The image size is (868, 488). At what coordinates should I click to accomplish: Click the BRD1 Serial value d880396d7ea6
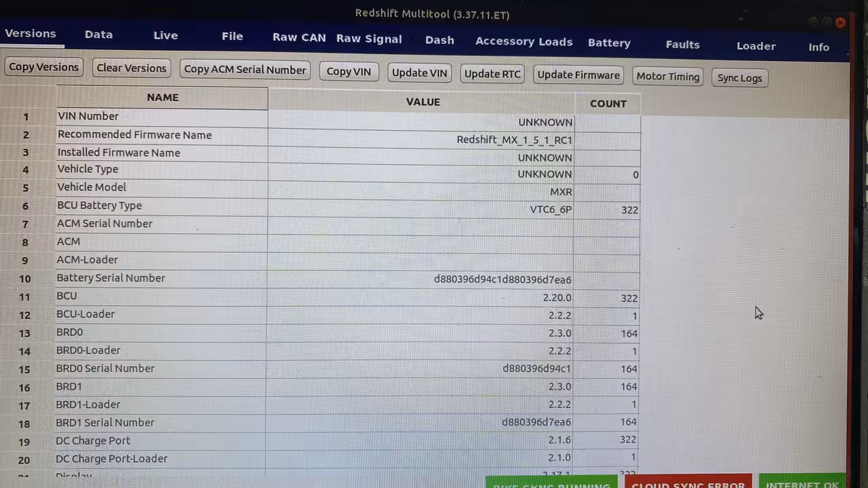[x=536, y=422]
